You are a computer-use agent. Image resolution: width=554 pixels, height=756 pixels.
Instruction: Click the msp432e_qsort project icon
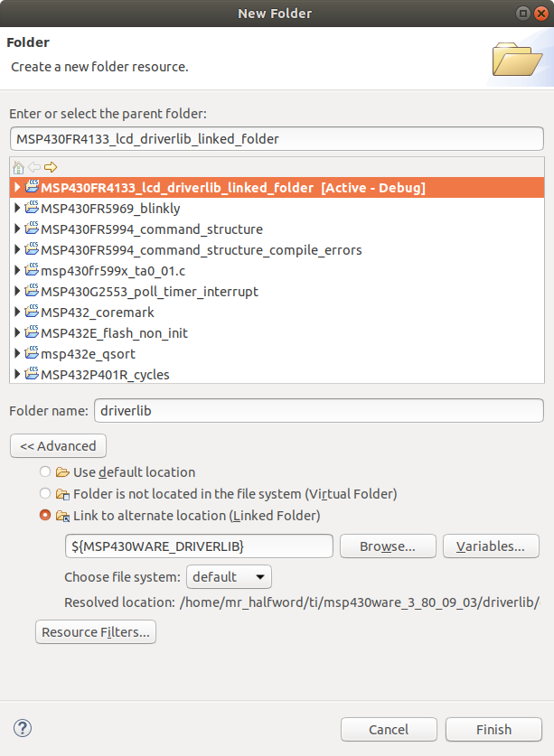coord(32,354)
